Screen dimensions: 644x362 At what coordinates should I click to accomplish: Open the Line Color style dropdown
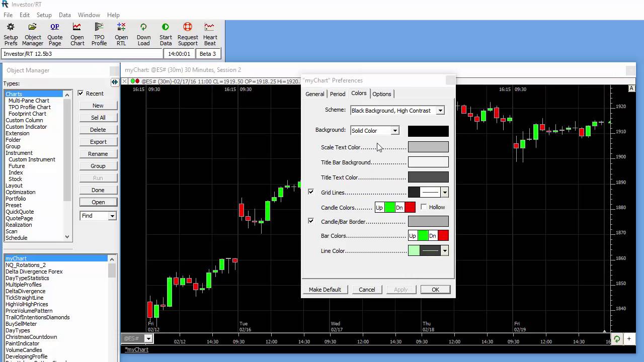[x=444, y=250]
